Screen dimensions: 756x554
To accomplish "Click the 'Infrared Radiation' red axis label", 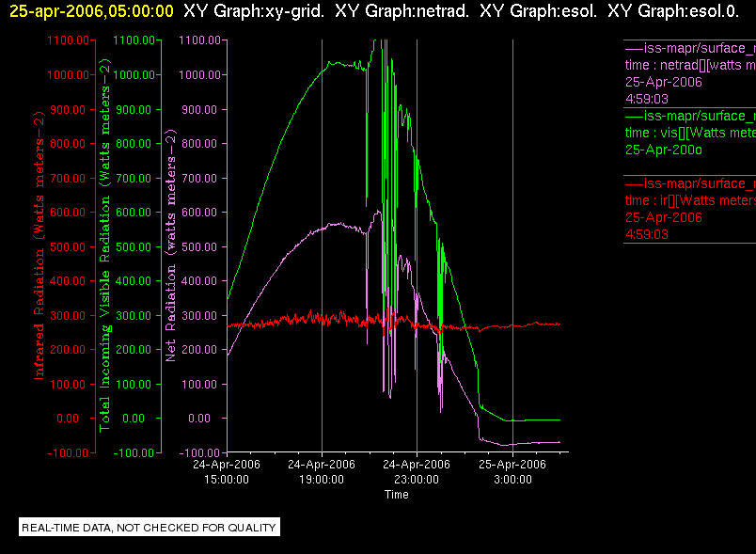I will (x=39, y=245).
